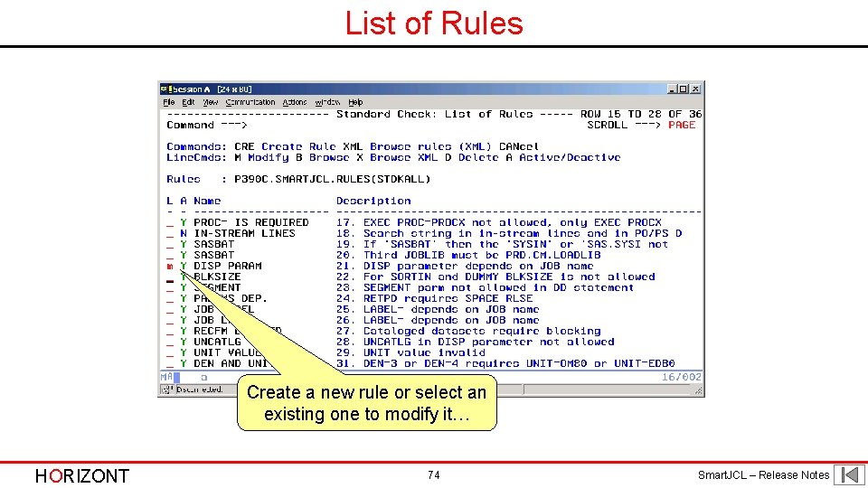This screenshot has width=868, height=488.
Task: Click the disconnected status icon in status bar
Action: 165,390
